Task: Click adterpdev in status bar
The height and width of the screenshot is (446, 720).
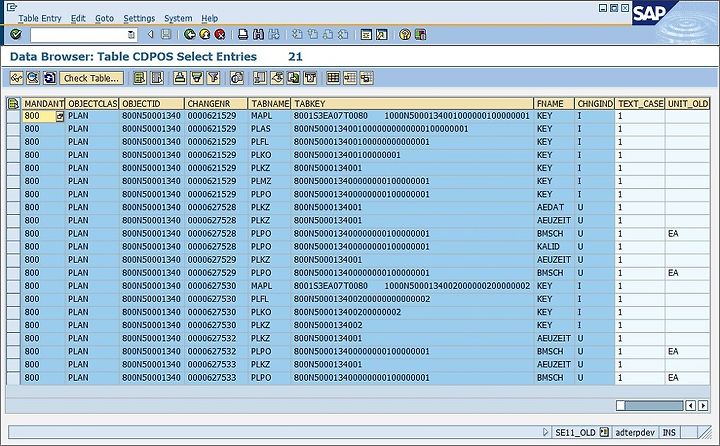Action: (635, 432)
